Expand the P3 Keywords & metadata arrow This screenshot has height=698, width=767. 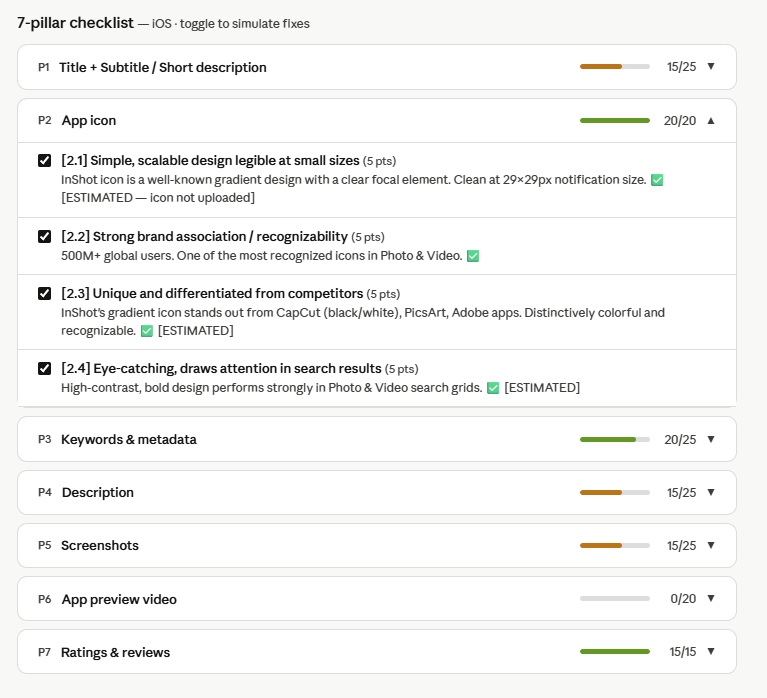711,439
